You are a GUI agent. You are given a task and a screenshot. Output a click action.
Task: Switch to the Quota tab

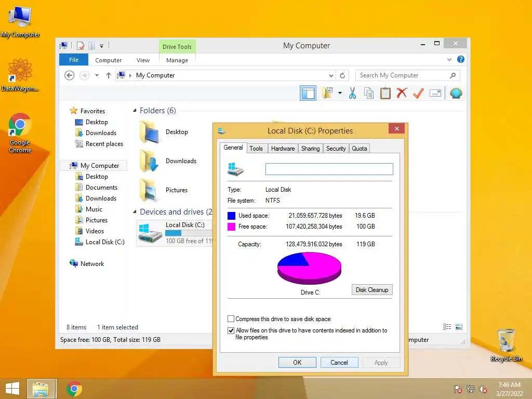point(360,149)
